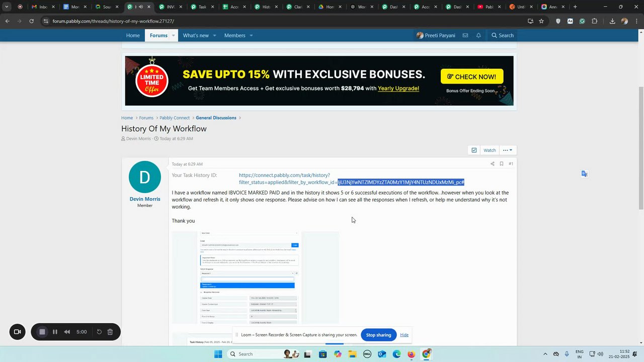Open Firefox from the taskbar
Image resolution: width=644 pixels, height=362 pixels.
tap(412, 354)
